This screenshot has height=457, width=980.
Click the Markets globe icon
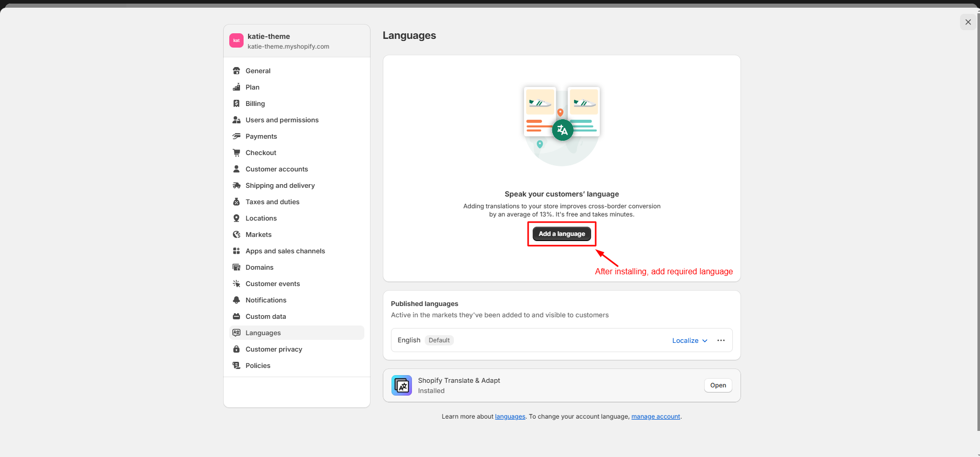(236, 234)
